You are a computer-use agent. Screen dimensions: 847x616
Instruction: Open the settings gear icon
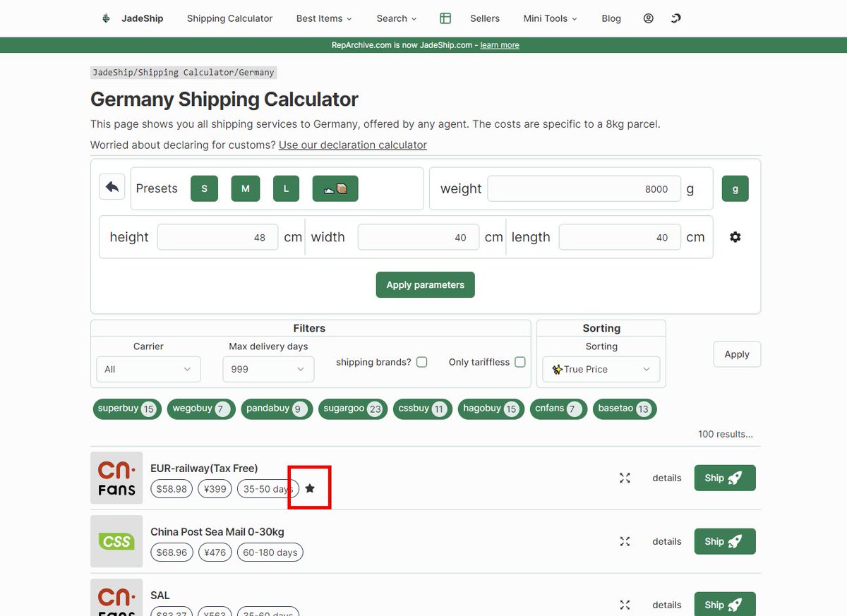coord(735,237)
